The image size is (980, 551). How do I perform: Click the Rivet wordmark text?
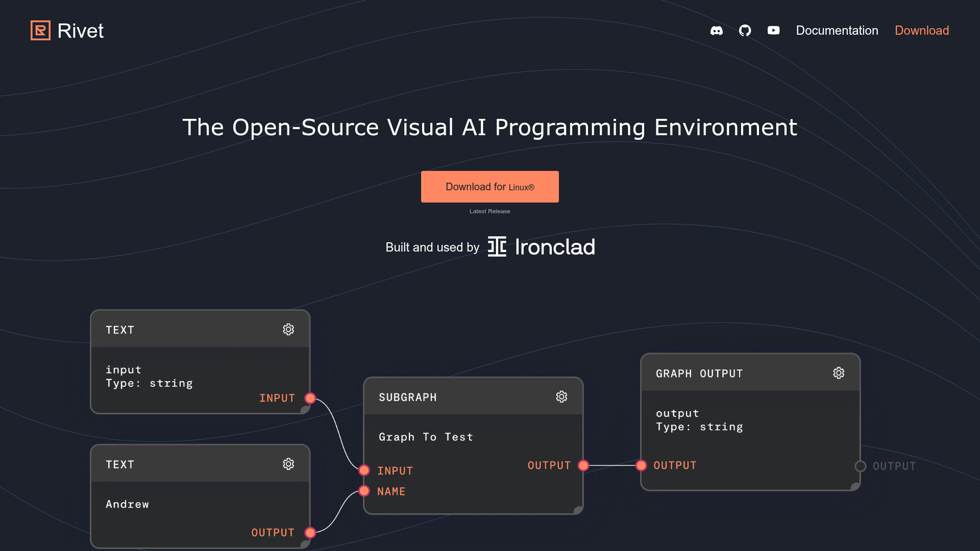[x=81, y=31]
